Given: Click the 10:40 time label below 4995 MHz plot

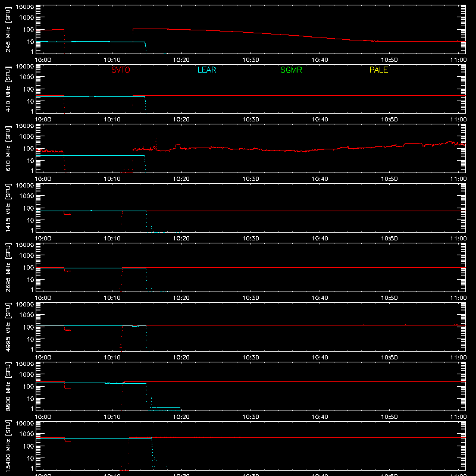Looking at the screenshot, I should [320, 358].
